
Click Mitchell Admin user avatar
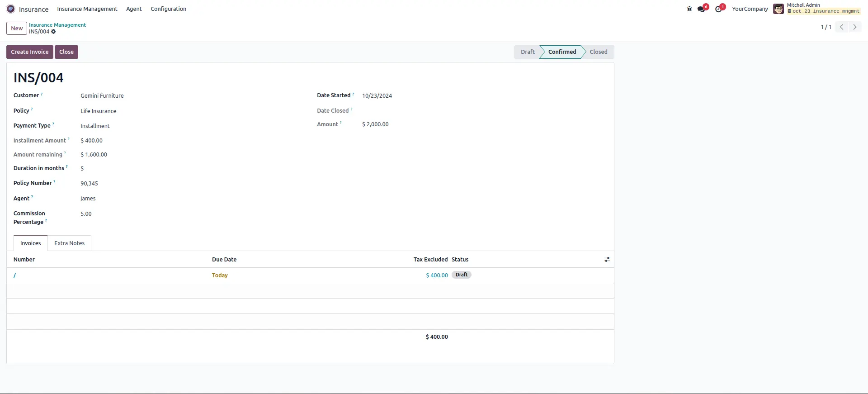pos(778,9)
